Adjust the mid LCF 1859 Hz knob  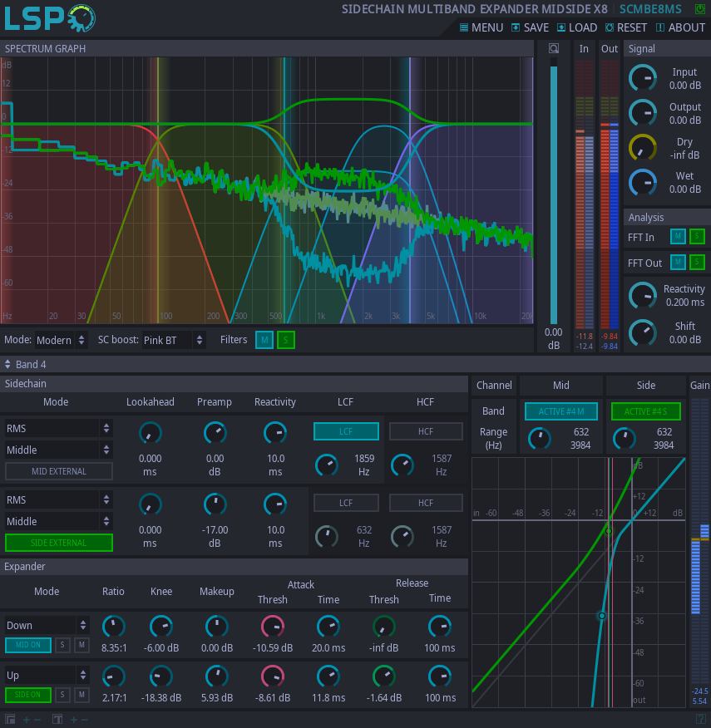point(327,465)
